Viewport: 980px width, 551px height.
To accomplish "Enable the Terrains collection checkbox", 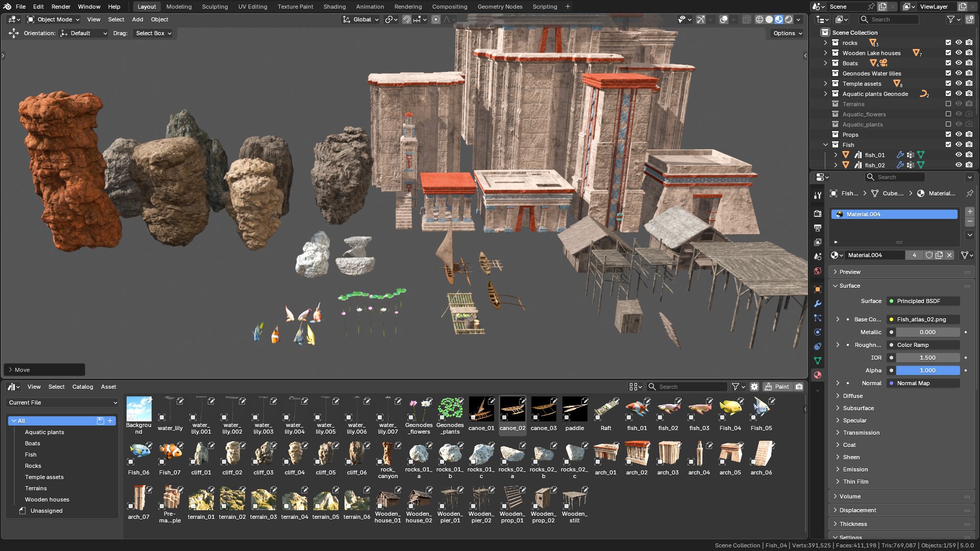I will coord(948,104).
